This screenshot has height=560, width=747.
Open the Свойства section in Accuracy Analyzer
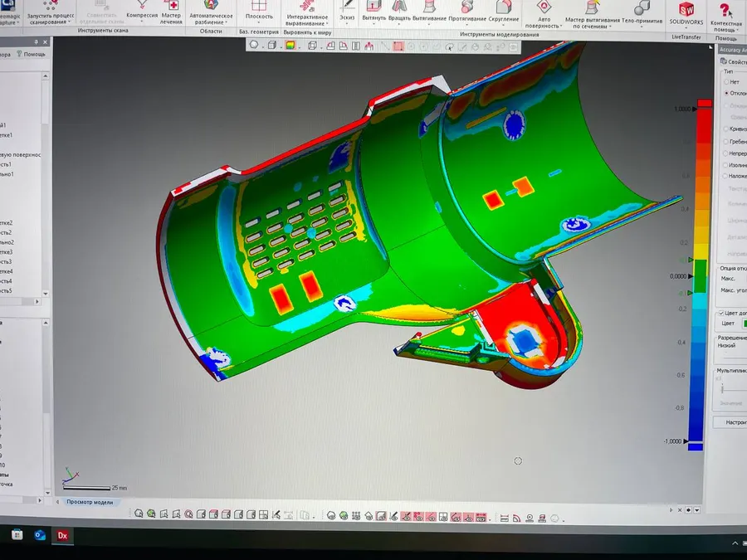point(734,61)
